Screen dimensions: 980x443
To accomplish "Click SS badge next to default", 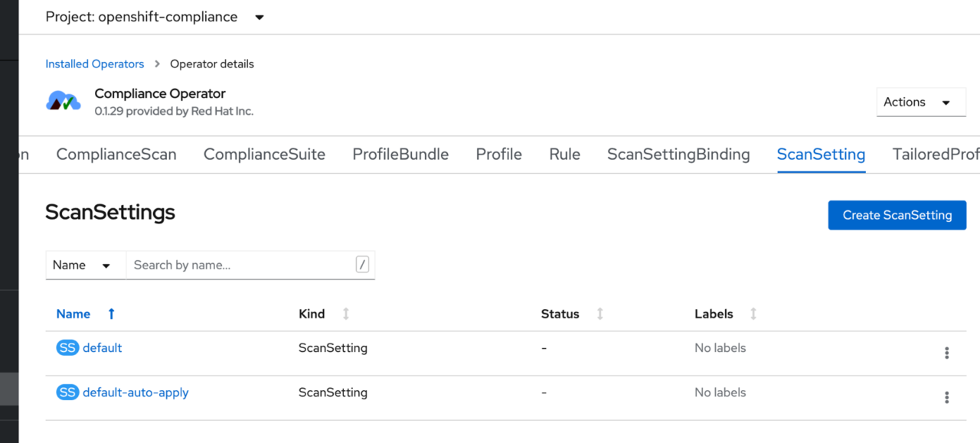I will (x=67, y=348).
